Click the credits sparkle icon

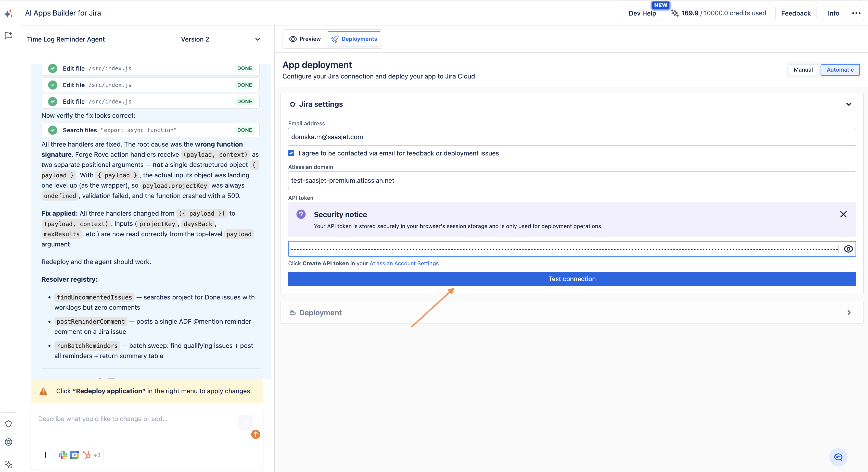point(675,13)
